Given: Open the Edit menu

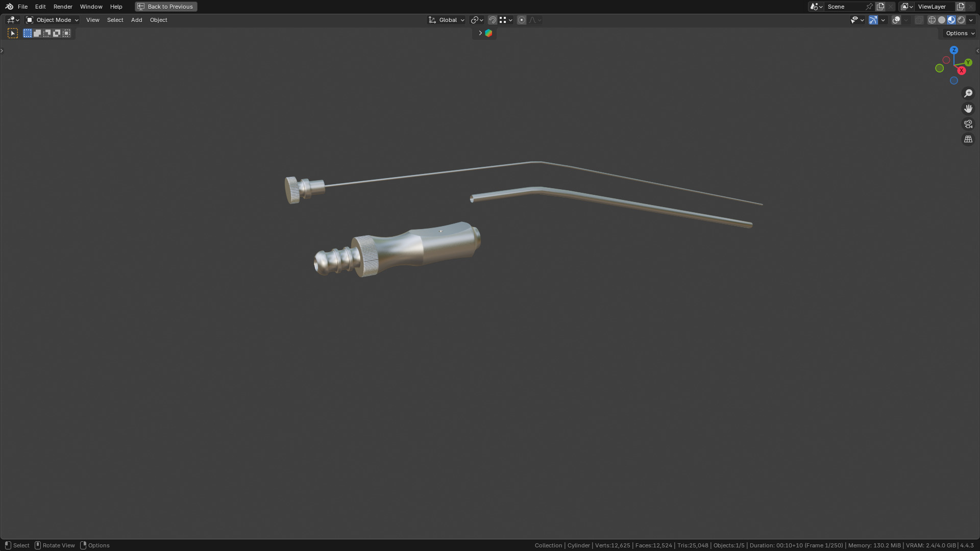Looking at the screenshot, I should (x=40, y=7).
